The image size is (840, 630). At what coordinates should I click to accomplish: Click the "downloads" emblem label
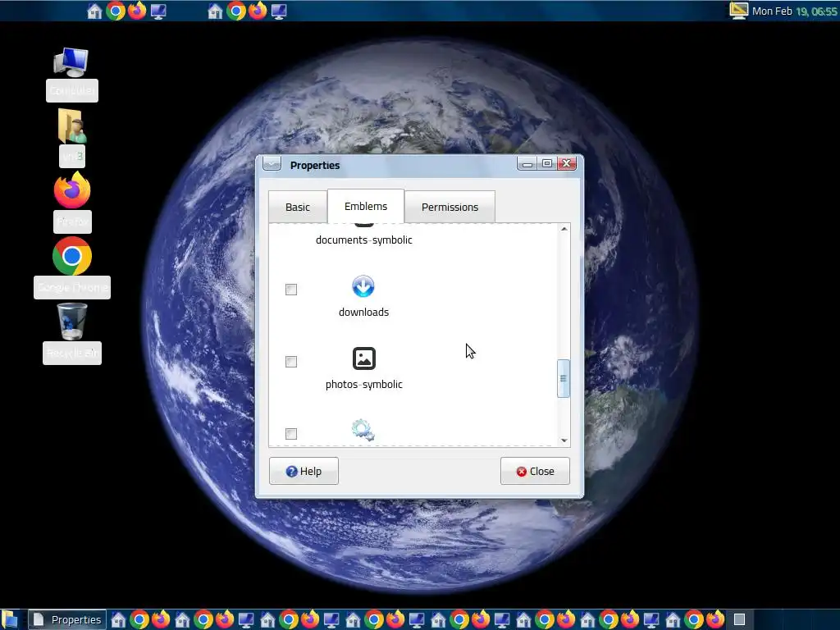[363, 312]
